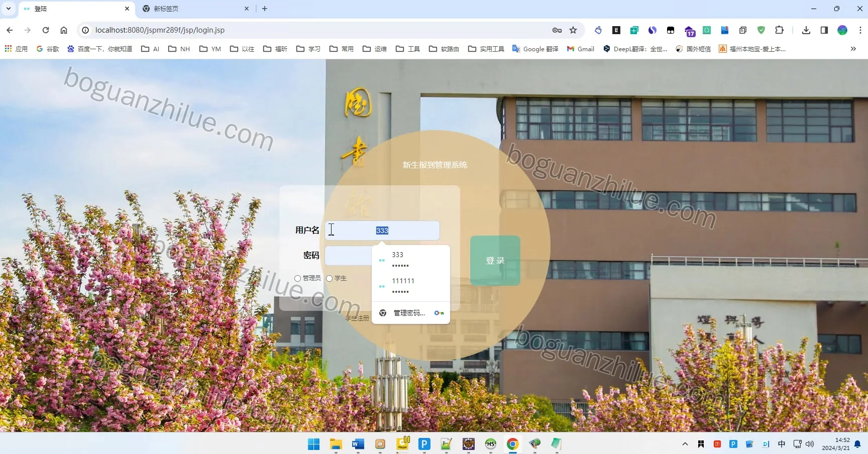Toggle the browser side panel

(824, 30)
